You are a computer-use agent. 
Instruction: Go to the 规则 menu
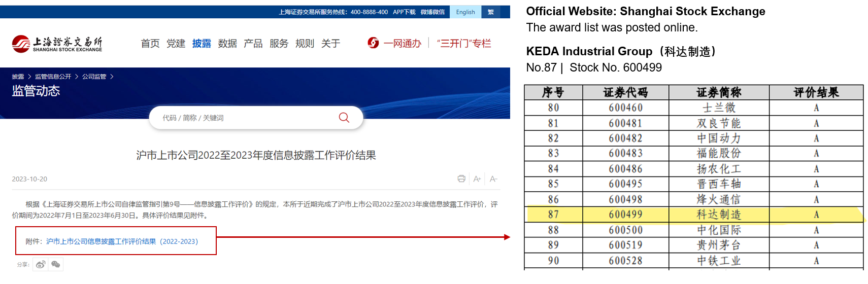[305, 44]
